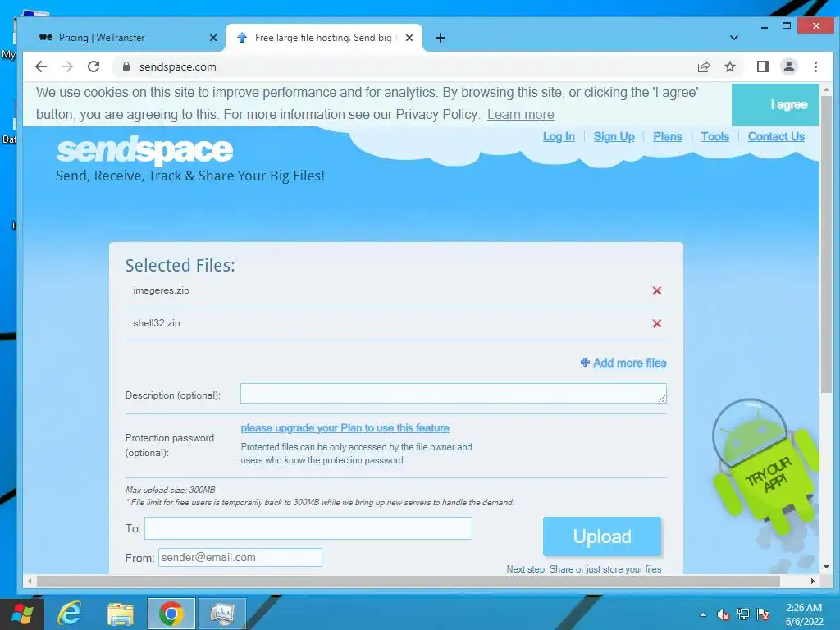Click the plus icon beside Add more files

585,362
